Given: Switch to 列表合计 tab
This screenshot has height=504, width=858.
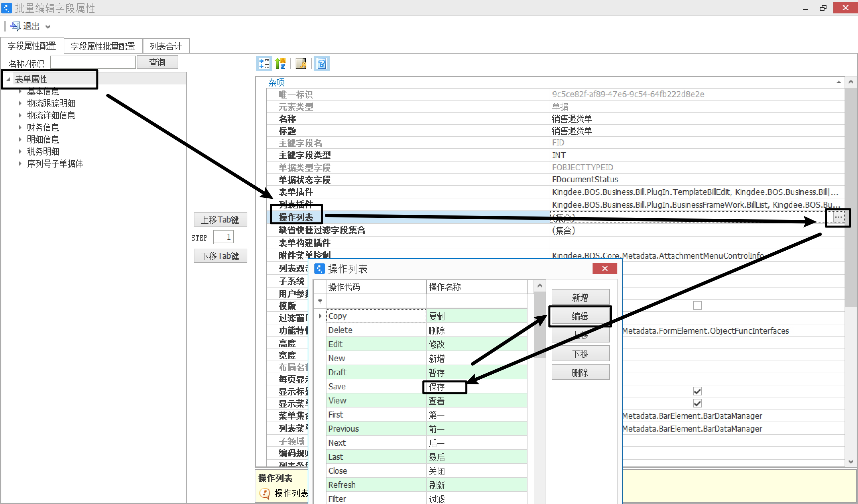Looking at the screenshot, I should (x=166, y=46).
